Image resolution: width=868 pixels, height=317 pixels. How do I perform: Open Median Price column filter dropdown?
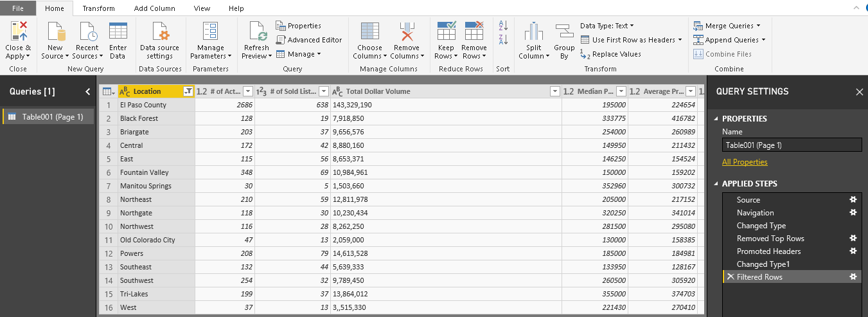[x=621, y=92]
